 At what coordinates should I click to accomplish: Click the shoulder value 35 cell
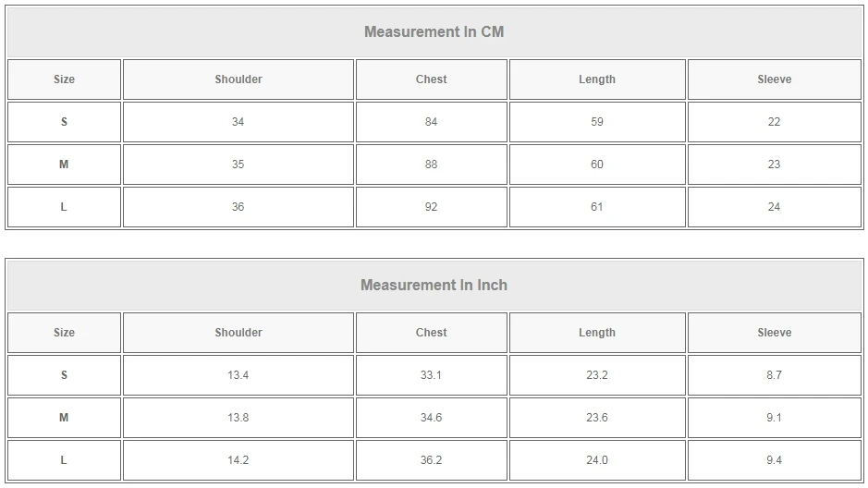(x=238, y=165)
